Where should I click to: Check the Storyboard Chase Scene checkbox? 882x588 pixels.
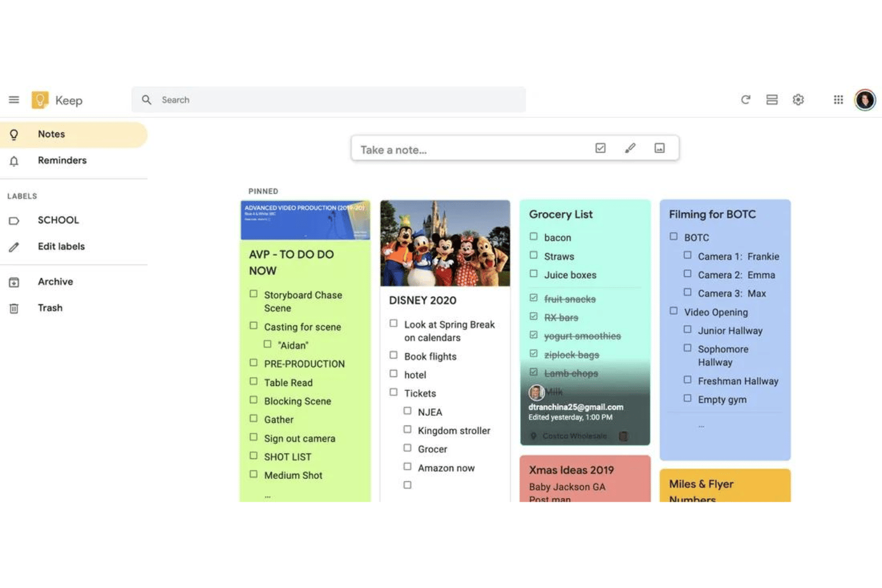[x=253, y=294]
